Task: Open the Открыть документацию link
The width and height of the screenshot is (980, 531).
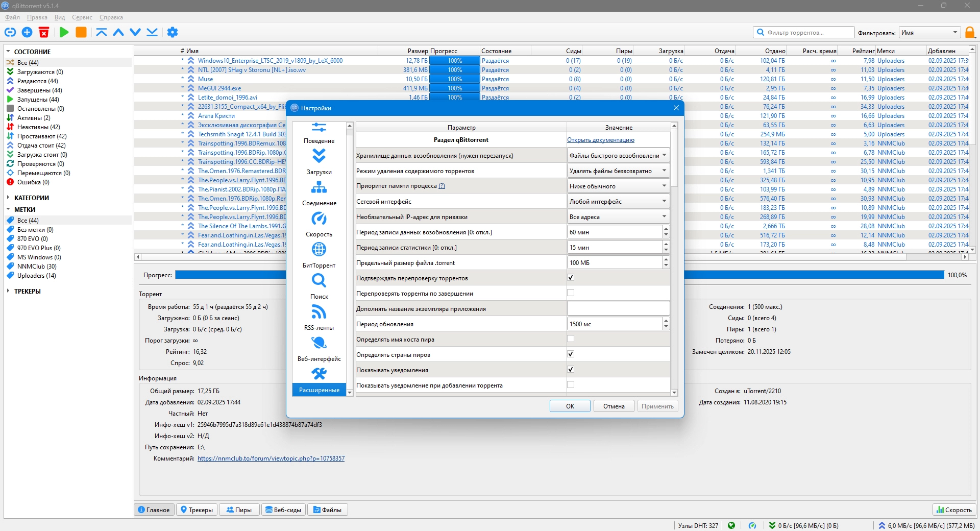Action: (x=600, y=140)
